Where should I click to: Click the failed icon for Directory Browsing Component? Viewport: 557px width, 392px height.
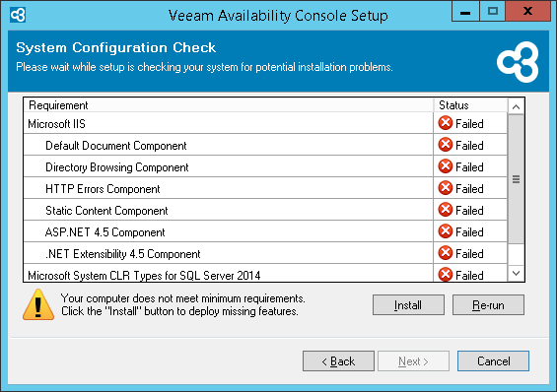pos(445,166)
